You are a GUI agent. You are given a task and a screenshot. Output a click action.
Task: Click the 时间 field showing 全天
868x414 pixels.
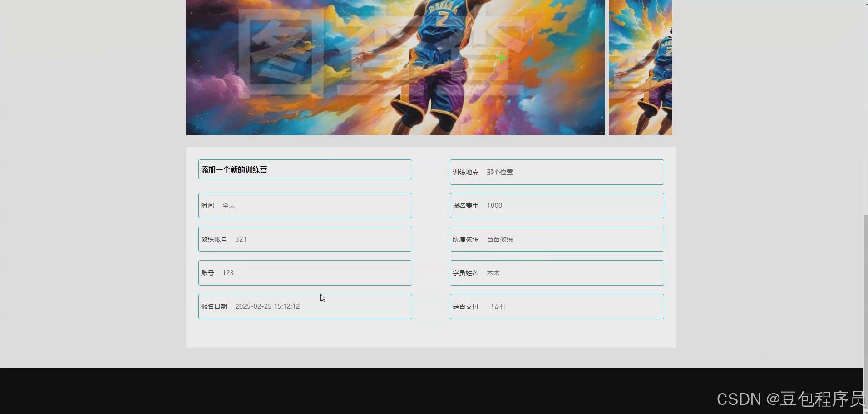click(x=305, y=206)
